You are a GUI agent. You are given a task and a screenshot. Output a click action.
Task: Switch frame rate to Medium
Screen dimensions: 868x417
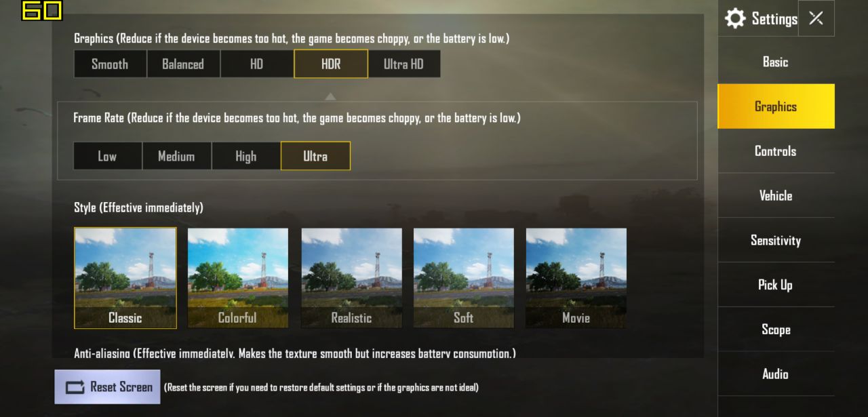pos(176,156)
